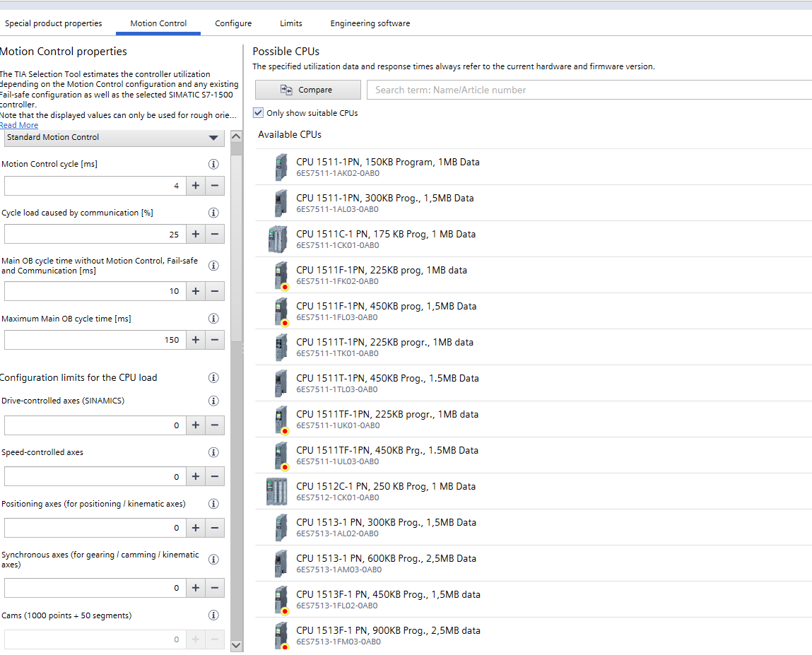Remove a Positioning axis
Viewport: 812px width, 655px height.
tap(214, 528)
